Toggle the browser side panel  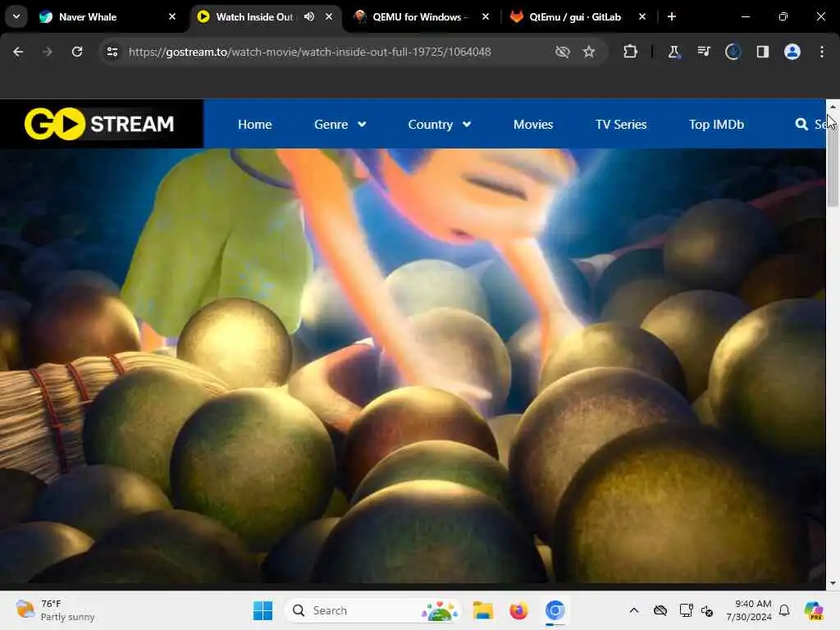coord(762,52)
